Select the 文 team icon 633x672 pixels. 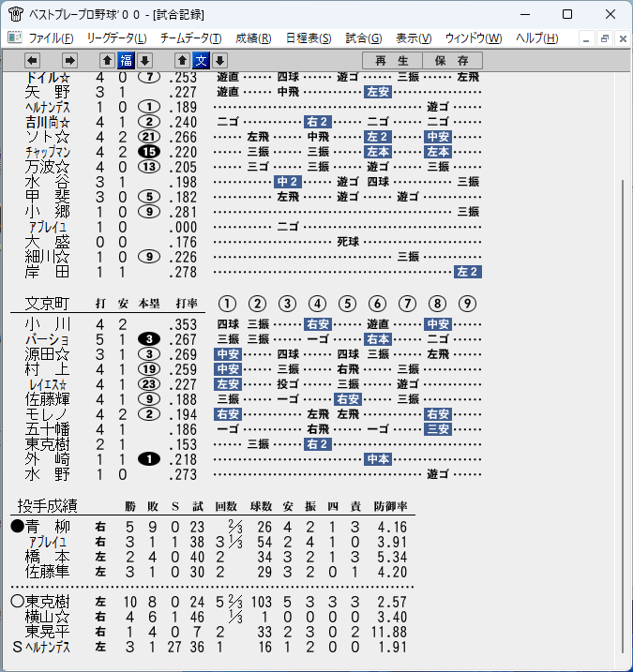[x=201, y=60]
